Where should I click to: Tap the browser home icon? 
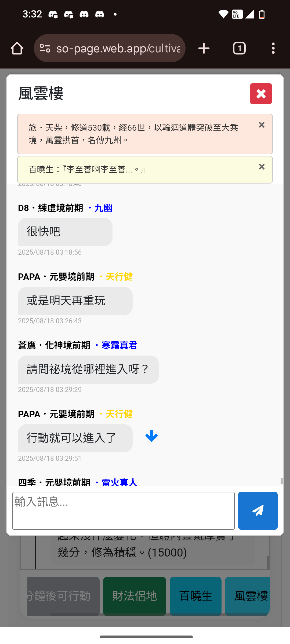[17, 49]
